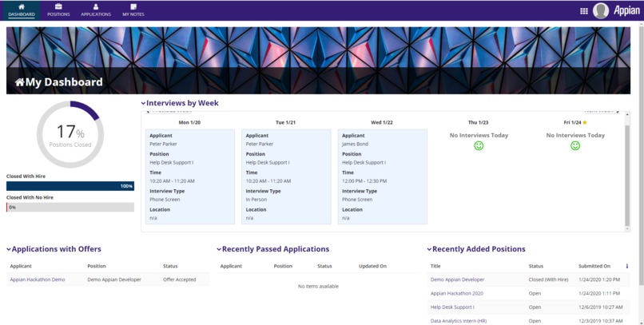Collapse the Applications with Offers section
This screenshot has width=644, height=325.
[x=9, y=249]
